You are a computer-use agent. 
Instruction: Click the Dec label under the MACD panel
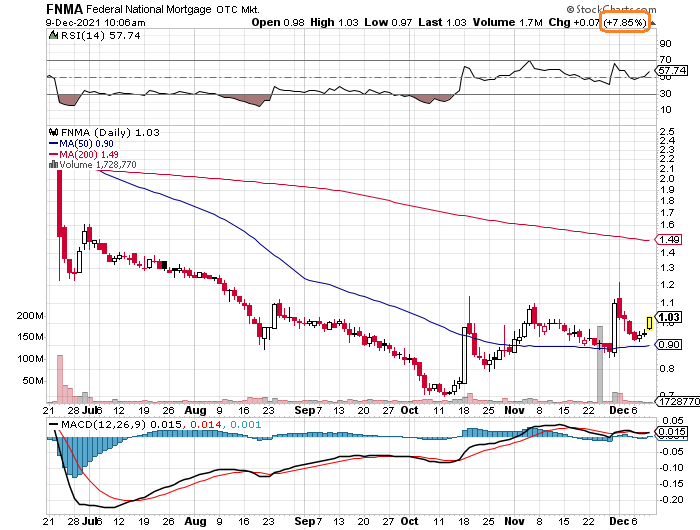click(619, 521)
